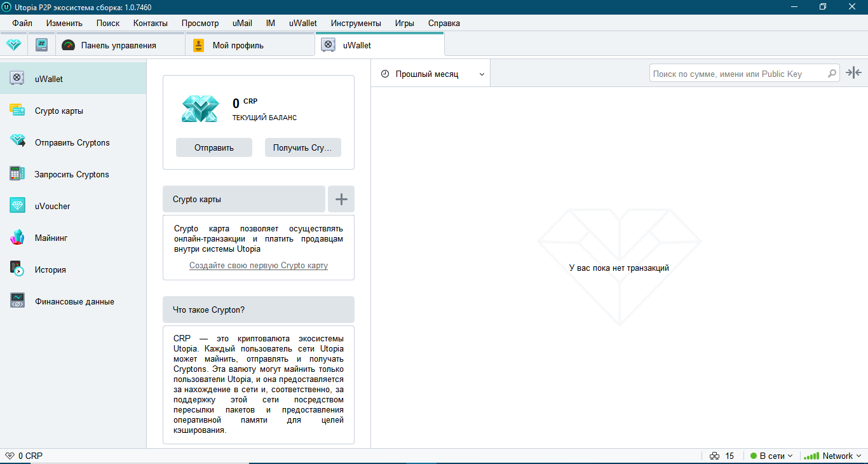Click the Что такое Crypton? header
Image resolution: width=868 pixels, height=464 pixels.
point(259,310)
